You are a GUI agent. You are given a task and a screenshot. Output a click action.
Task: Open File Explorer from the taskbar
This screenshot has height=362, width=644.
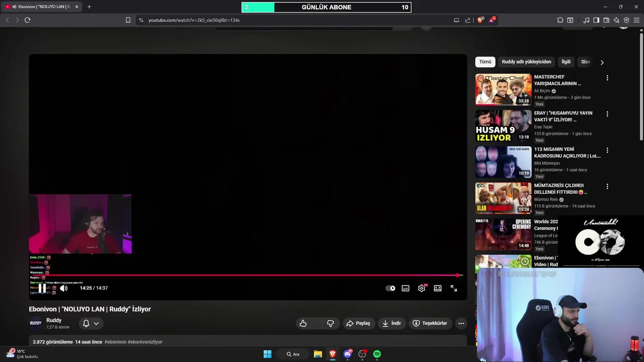[x=318, y=354]
